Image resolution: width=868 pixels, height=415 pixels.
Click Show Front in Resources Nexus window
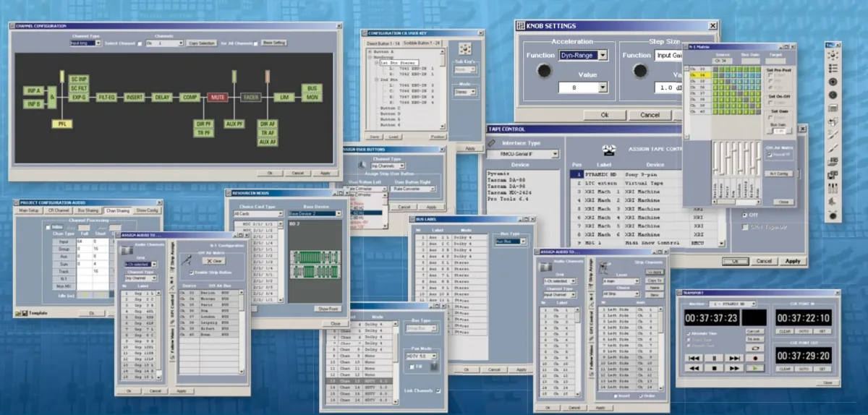click(x=328, y=309)
